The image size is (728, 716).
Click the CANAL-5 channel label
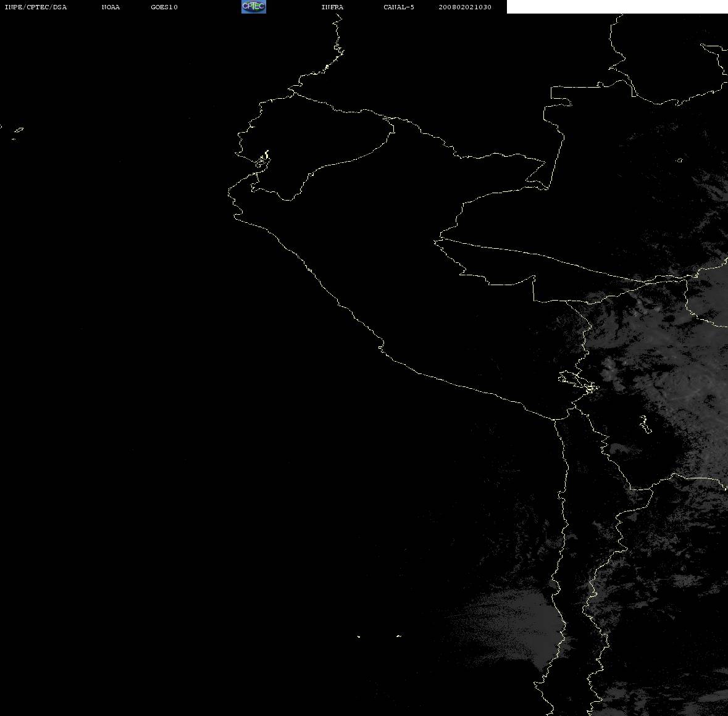tap(399, 7)
